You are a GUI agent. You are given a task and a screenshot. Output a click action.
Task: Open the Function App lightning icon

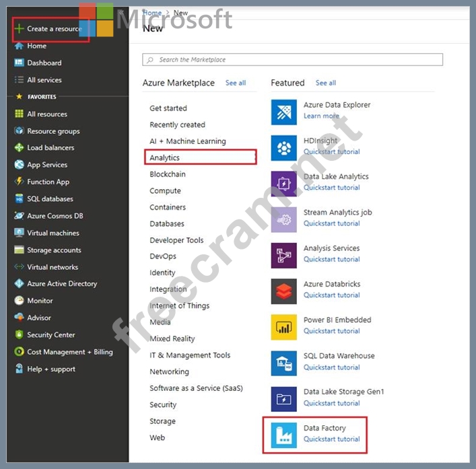pos(19,182)
